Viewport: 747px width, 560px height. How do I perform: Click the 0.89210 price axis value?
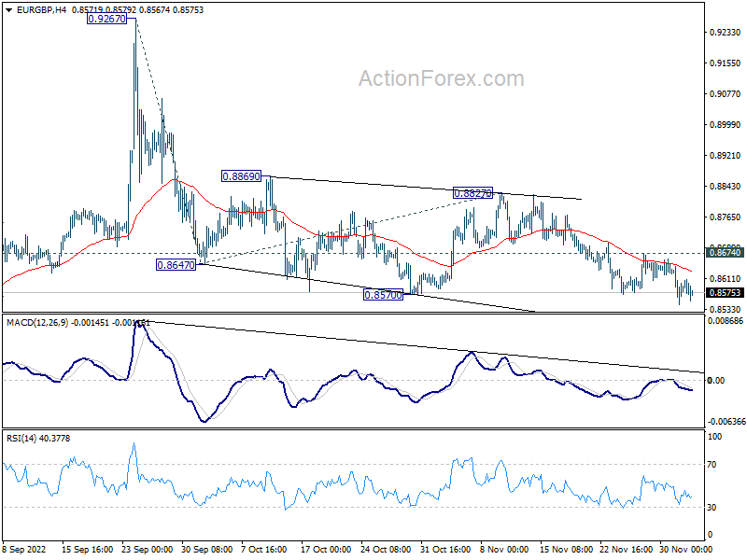tap(726, 155)
